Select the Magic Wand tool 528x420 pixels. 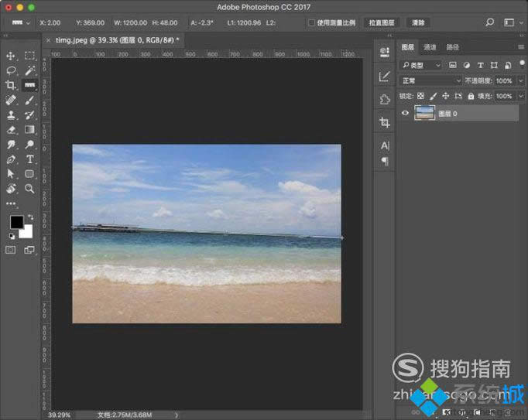coord(29,70)
